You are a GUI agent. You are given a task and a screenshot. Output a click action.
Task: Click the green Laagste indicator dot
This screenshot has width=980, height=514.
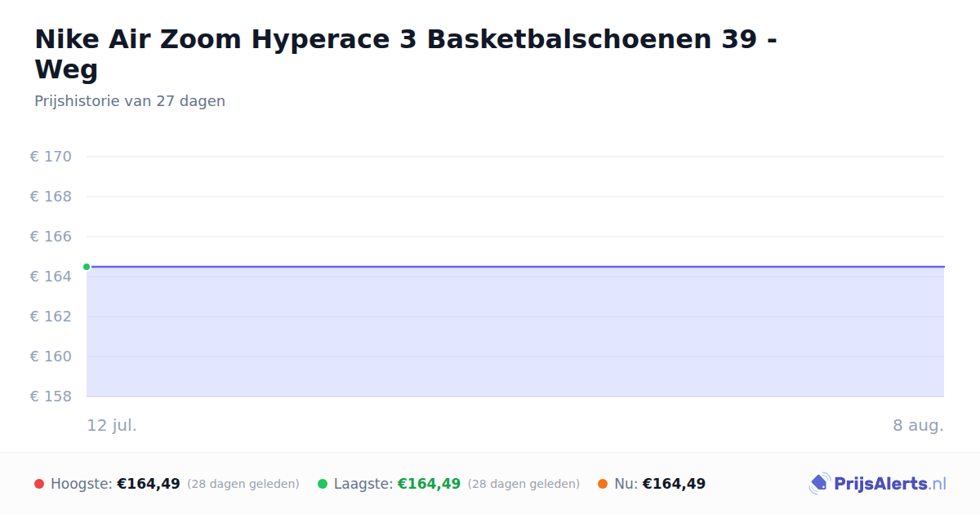point(323,484)
